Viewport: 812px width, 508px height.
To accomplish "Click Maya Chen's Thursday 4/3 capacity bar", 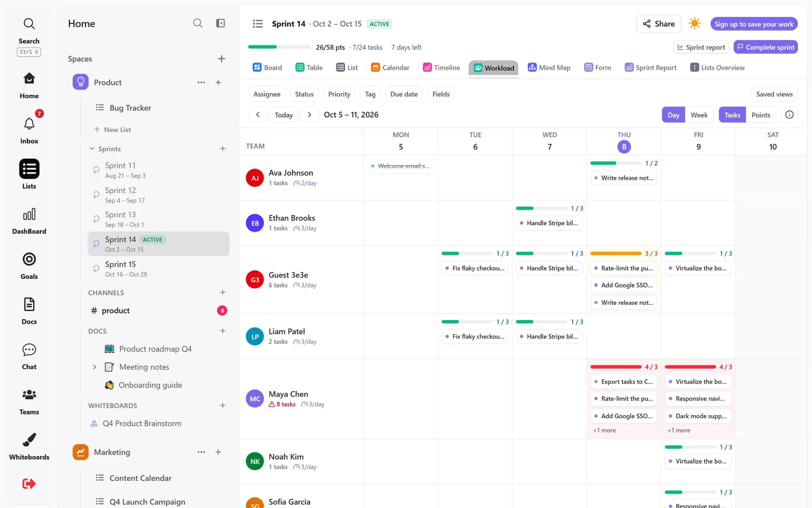I will tap(616, 367).
